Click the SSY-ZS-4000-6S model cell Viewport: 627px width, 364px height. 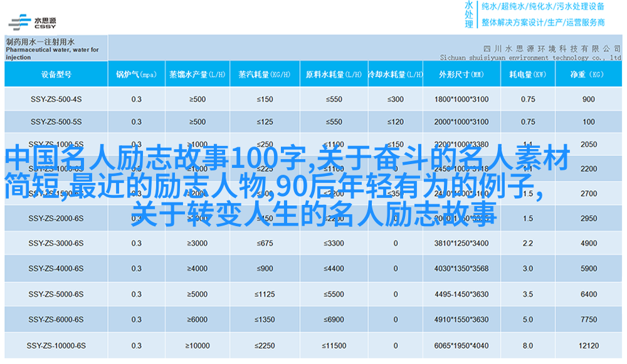[x=56, y=268]
